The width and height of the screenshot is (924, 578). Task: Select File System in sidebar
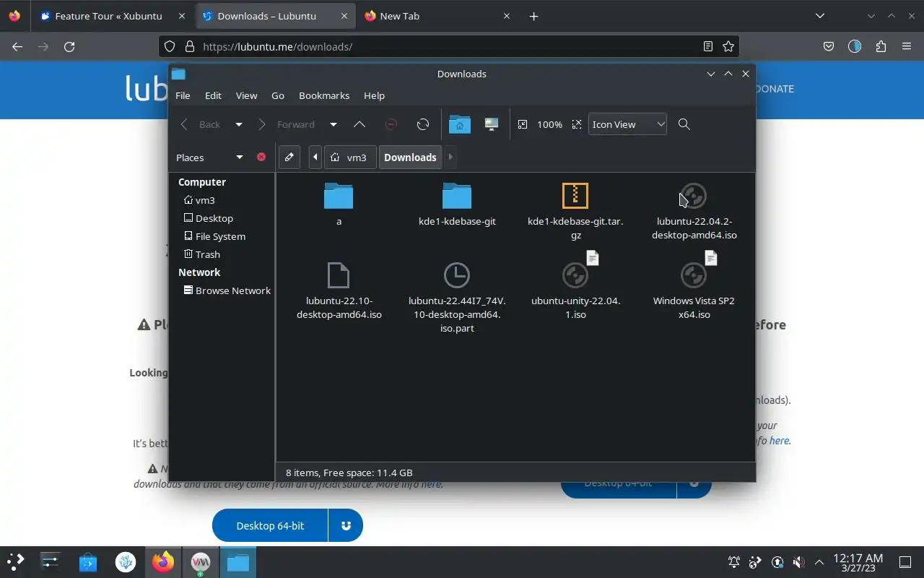click(214, 236)
